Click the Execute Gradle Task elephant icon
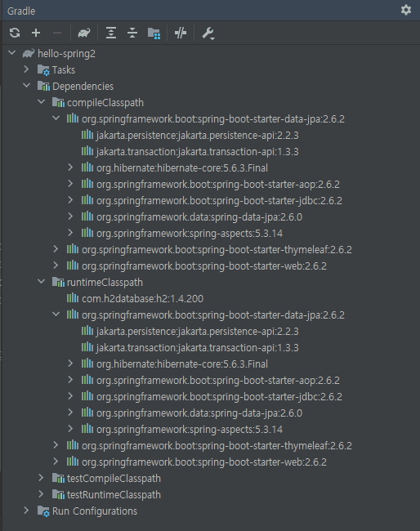This screenshot has height=531, width=420. tap(84, 33)
